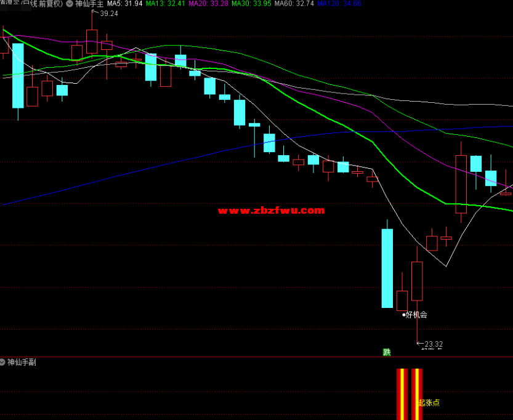The height and width of the screenshot is (420, 513).
Task: Click the MA30: 33.95 label
Action: click(251, 4)
